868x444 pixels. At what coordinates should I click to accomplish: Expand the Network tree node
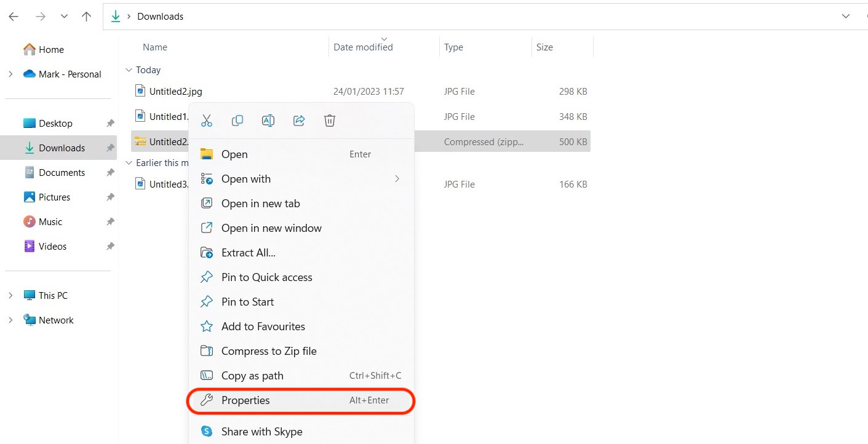tap(10, 320)
